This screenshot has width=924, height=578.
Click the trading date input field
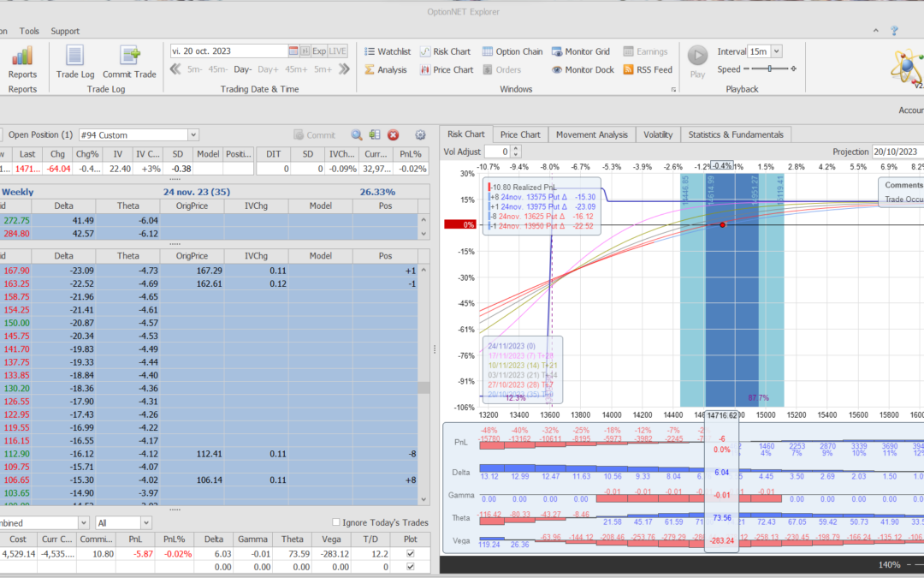(x=228, y=51)
